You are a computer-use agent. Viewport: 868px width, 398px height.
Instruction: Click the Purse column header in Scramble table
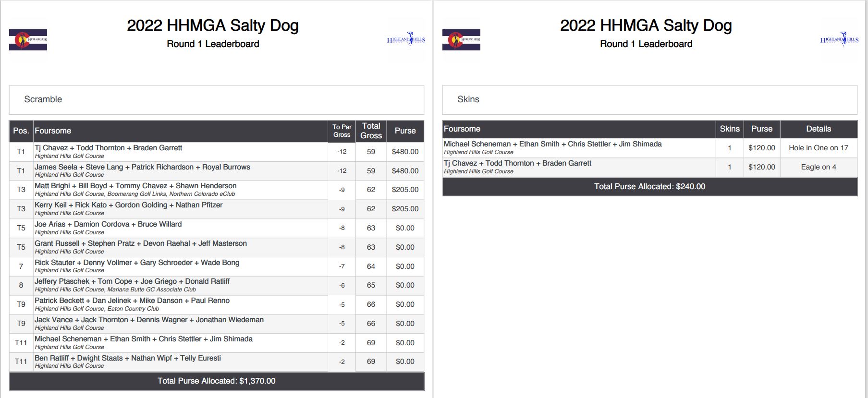coord(405,131)
